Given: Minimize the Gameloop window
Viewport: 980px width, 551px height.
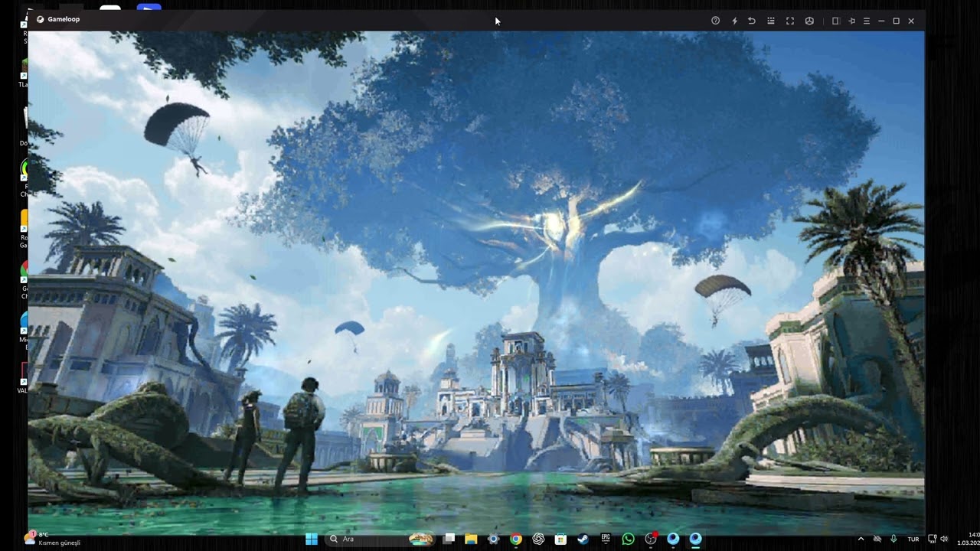Looking at the screenshot, I should click(881, 21).
